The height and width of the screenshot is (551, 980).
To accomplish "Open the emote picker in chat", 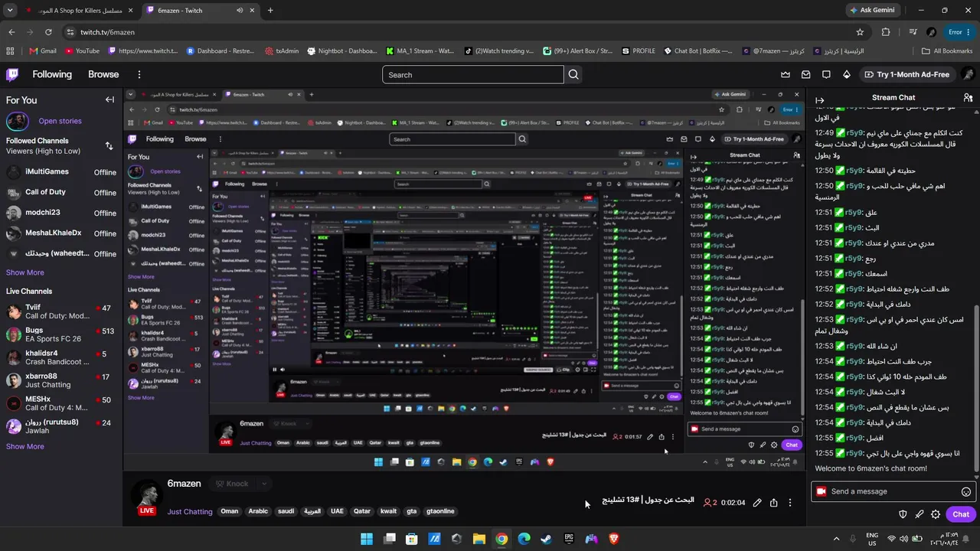I will click(966, 491).
